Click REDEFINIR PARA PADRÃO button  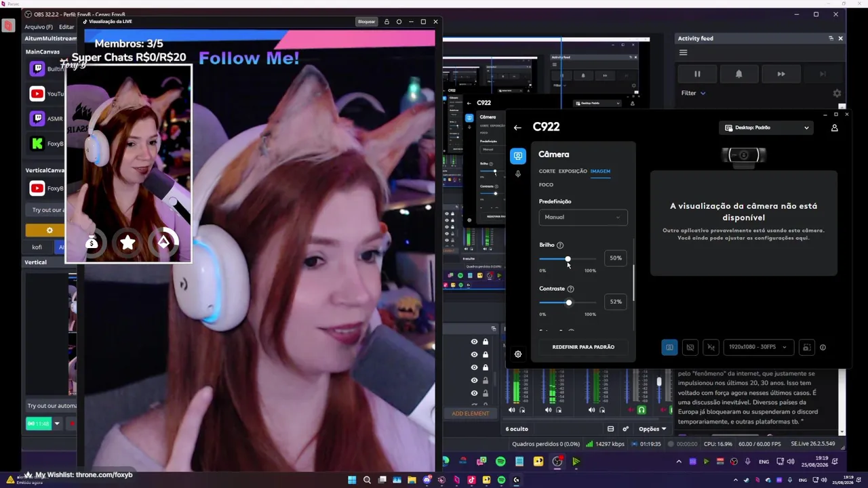point(583,347)
